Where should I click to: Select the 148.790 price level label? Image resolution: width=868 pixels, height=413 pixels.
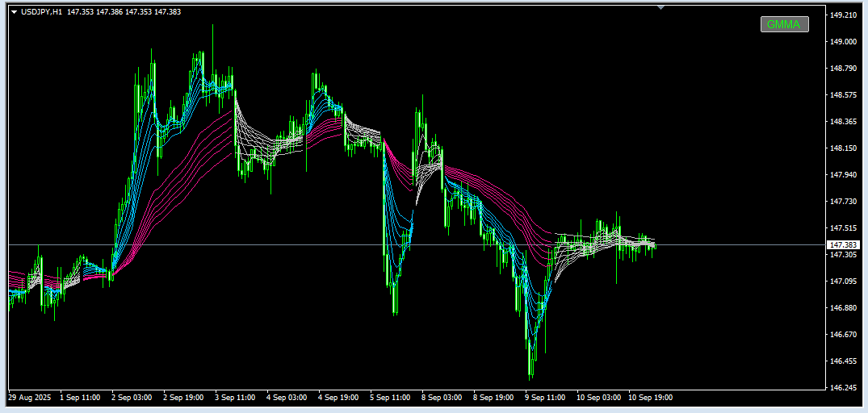[842, 69]
